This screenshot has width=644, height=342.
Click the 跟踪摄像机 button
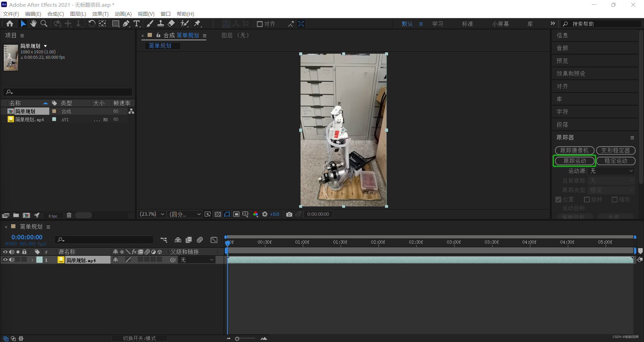pyautogui.click(x=575, y=150)
